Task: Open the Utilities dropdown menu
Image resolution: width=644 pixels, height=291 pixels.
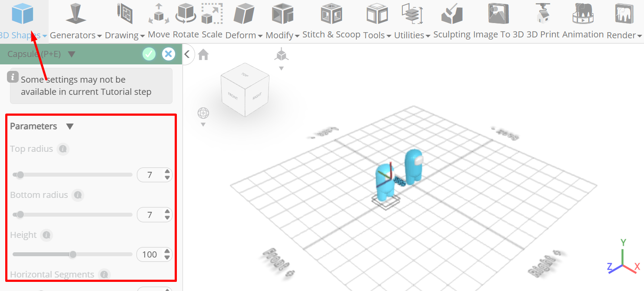Action: coord(428,36)
